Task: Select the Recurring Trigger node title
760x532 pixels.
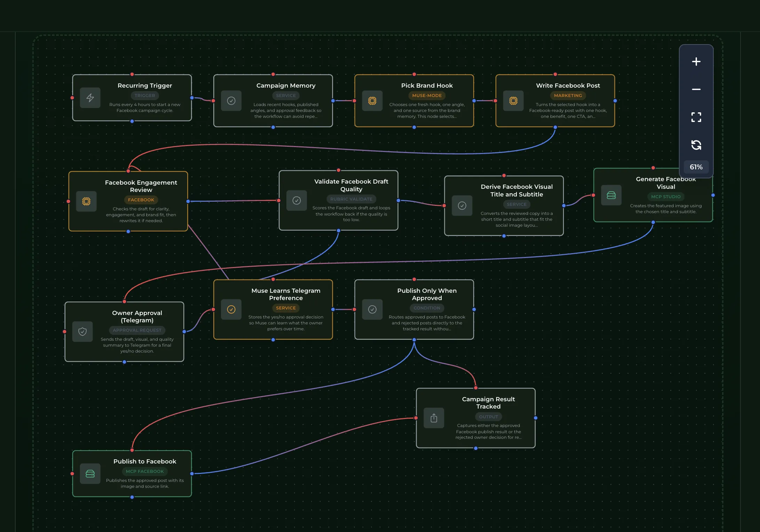Action: pyautogui.click(x=145, y=86)
